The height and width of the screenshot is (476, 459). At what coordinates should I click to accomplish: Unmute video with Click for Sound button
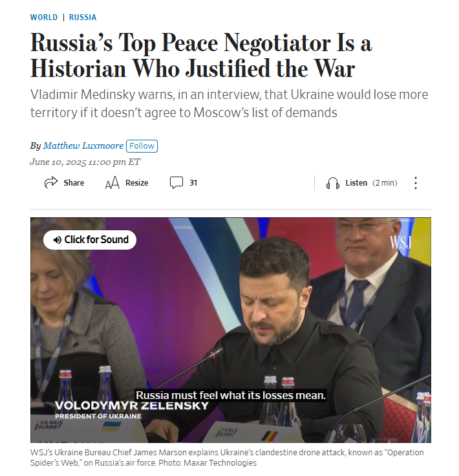pos(90,240)
